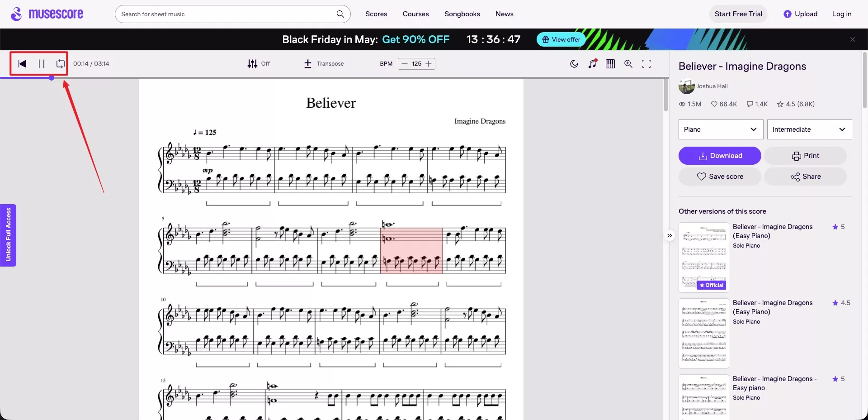This screenshot has height=420, width=868.
Task: Click the Print button
Action: (805, 156)
